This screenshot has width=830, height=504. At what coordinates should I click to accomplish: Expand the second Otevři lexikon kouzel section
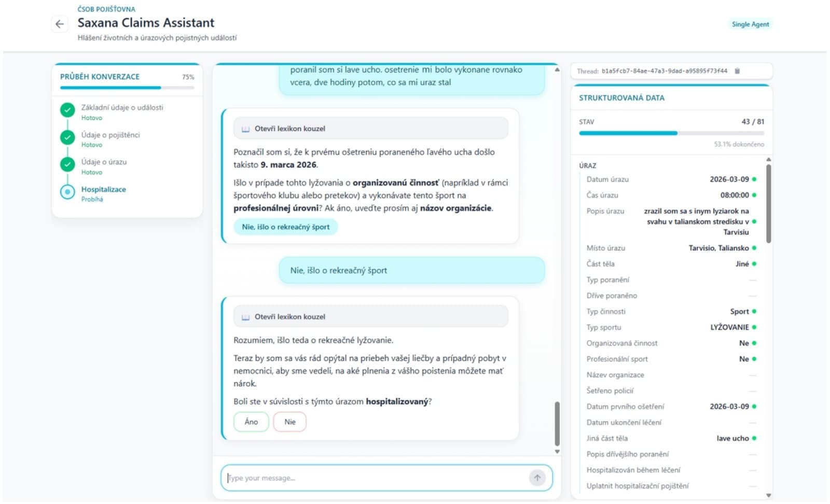370,316
